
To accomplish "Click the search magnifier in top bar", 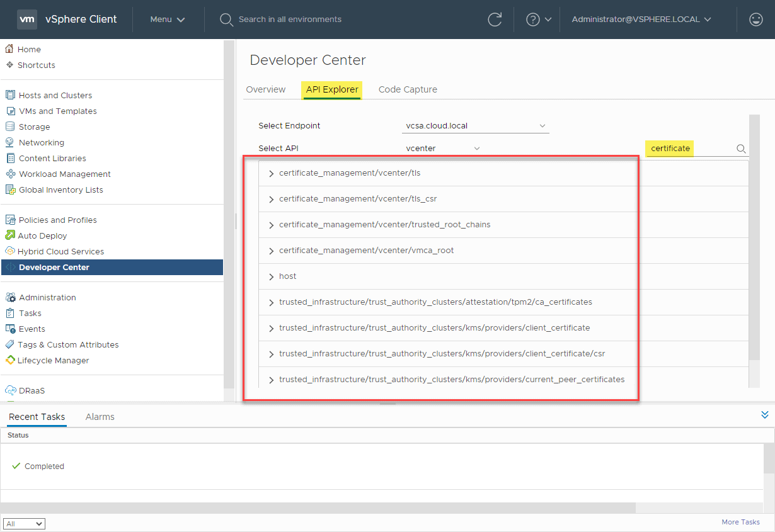I will pos(226,20).
